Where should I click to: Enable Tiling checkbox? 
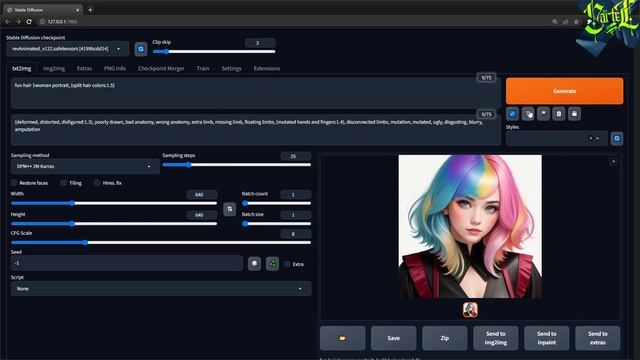(x=64, y=183)
